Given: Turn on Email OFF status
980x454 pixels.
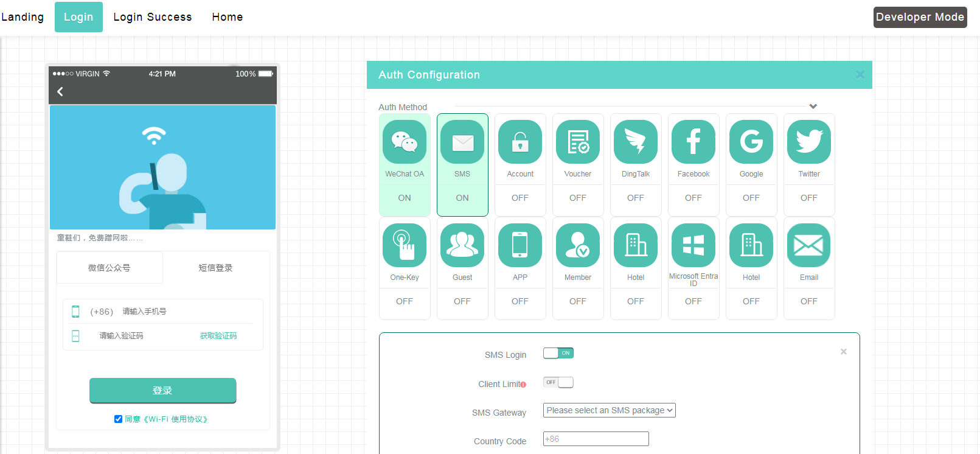Looking at the screenshot, I should pos(809,301).
